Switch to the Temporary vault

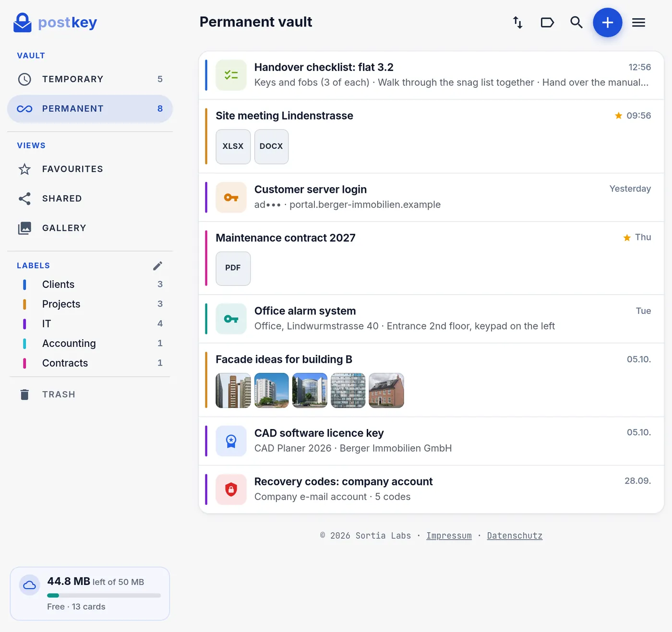[x=90, y=79]
